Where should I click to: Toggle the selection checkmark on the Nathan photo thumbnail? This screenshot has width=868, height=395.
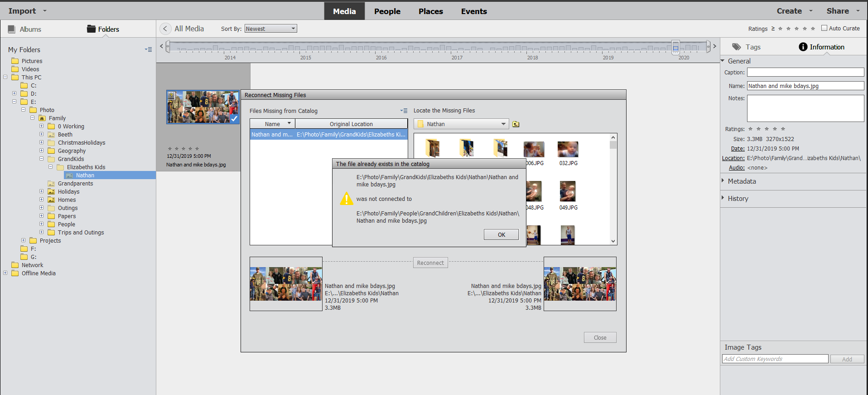tap(234, 118)
